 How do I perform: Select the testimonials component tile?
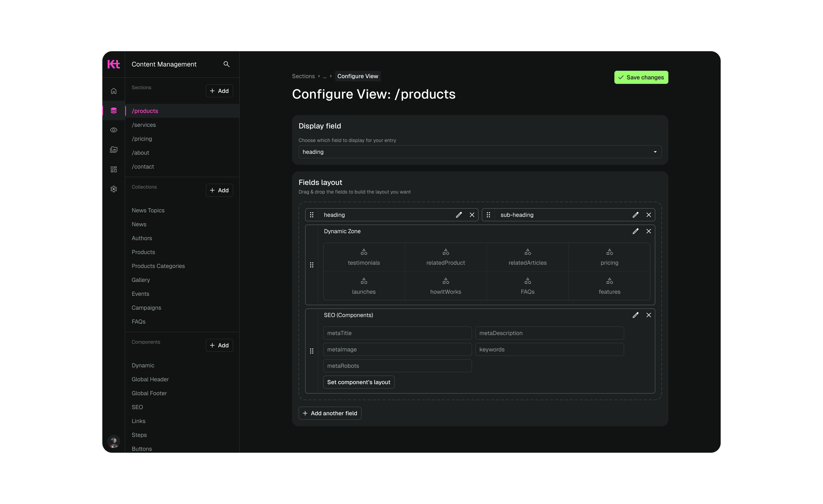pos(364,257)
